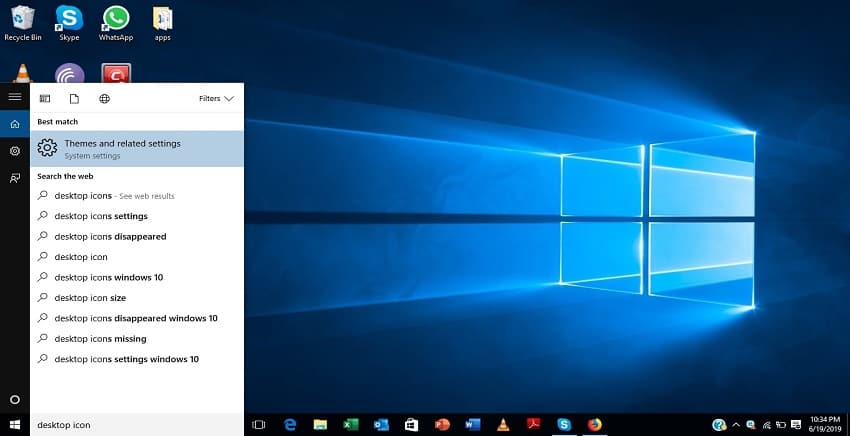
Task: Select the VLC cone desktop icon
Action: pos(22,73)
